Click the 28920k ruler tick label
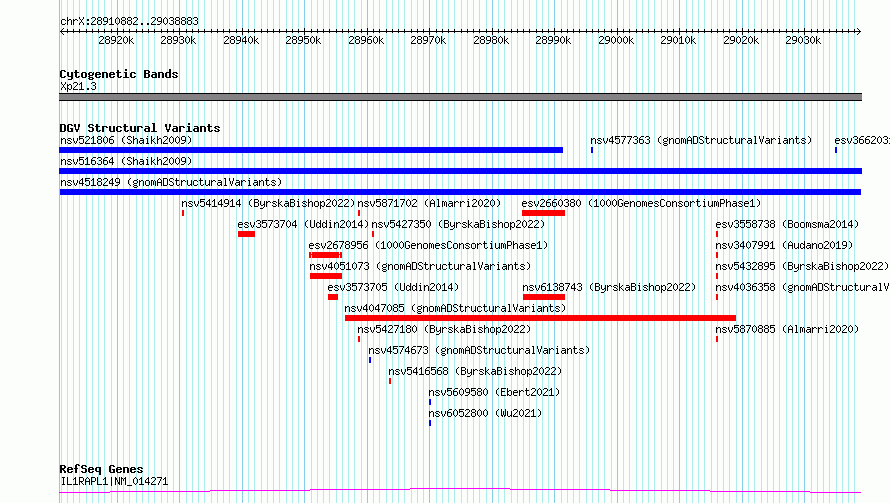Screen dimensions: 890x503 pyautogui.click(x=116, y=40)
